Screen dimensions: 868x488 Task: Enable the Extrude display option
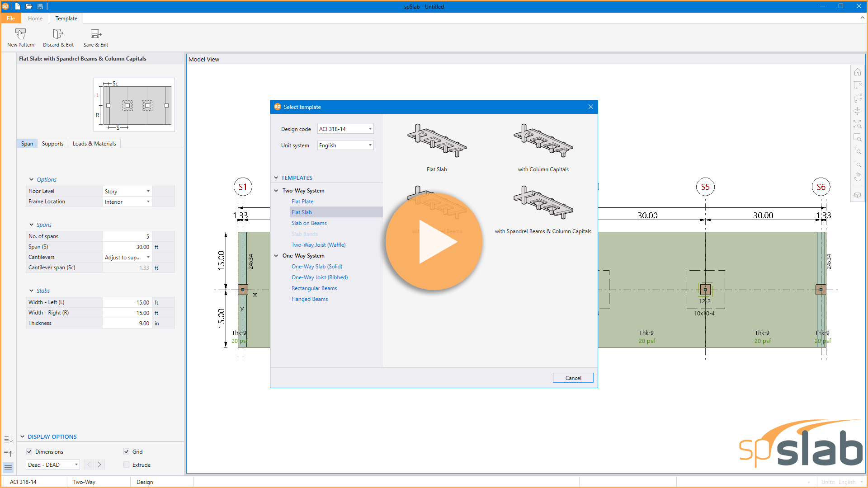(x=127, y=465)
